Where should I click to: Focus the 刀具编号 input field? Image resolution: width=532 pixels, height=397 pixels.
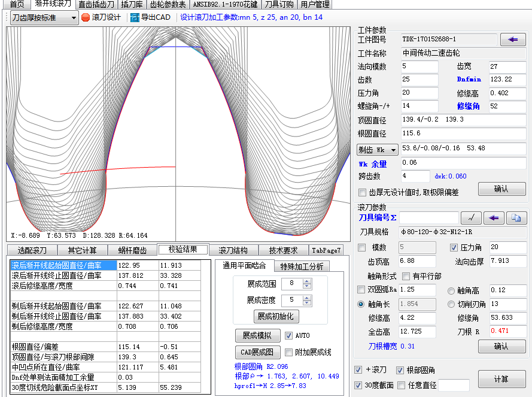point(429,217)
